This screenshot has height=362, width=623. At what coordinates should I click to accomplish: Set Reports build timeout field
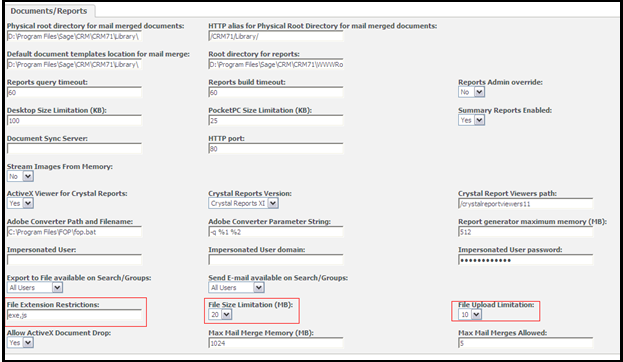(x=276, y=93)
